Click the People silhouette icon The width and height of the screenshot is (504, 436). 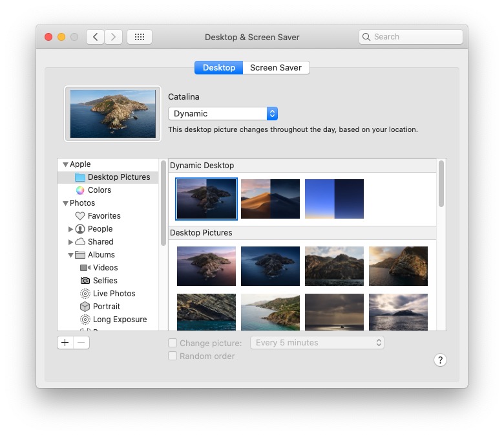(80, 229)
